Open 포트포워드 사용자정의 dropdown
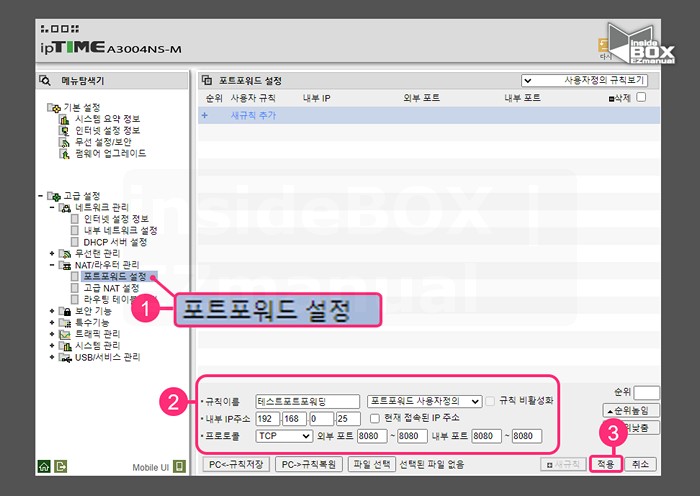The height and width of the screenshot is (496, 700). pos(425,401)
